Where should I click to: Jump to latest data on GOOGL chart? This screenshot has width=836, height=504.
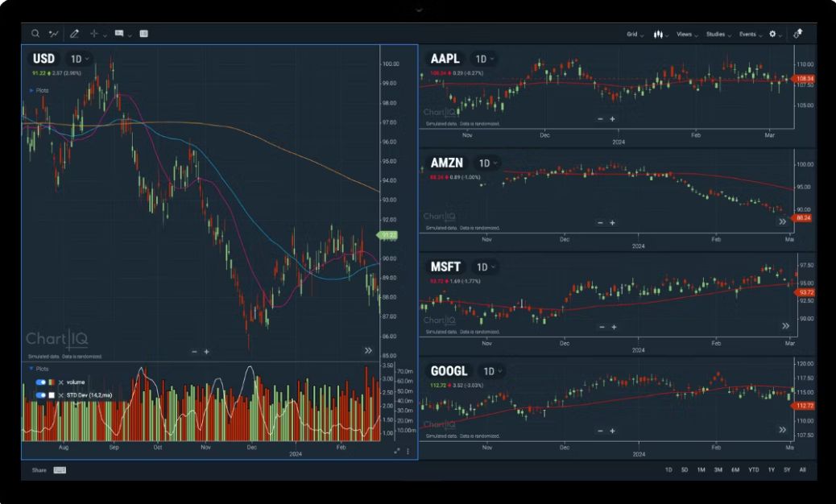[x=782, y=429]
